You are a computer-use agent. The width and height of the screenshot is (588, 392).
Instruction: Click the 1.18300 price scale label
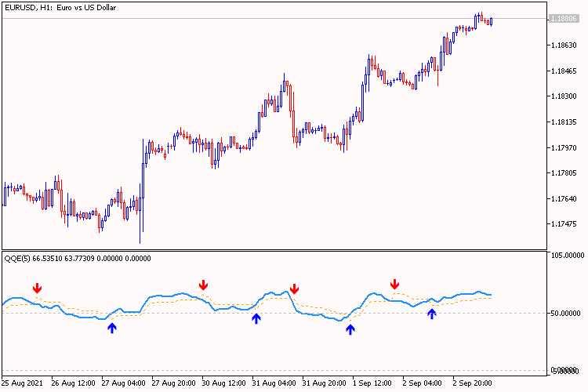click(564, 96)
